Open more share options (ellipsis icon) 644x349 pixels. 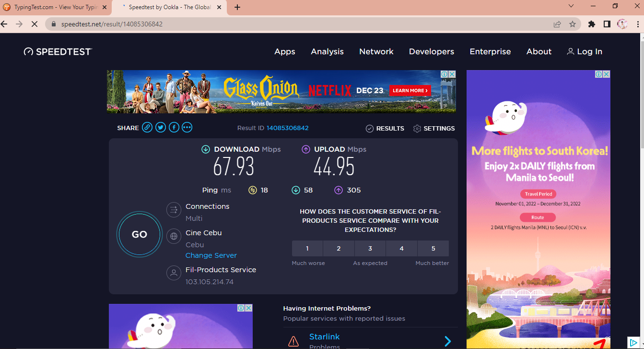pyautogui.click(x=187, y=128)
